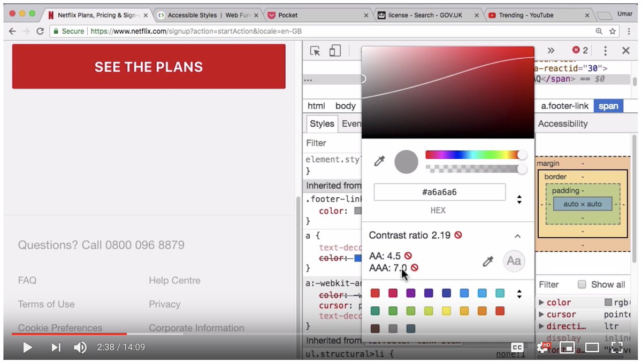
Task: Click the gray .footer-link color swatch
Action: point(358,211)
